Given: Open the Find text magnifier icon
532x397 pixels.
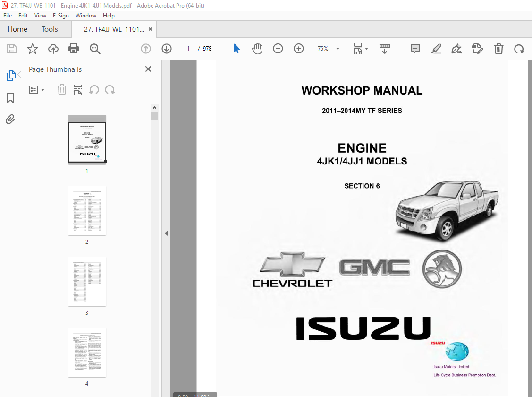Looking at the screenshot, I should (95, 49).
